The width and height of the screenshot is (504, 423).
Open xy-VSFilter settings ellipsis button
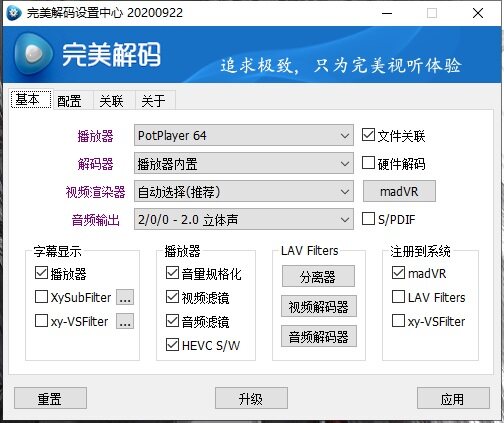tap(125, 321)
